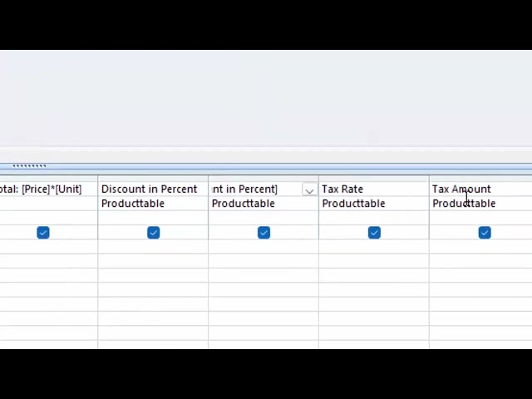Uncheck Show box under Total Price*Unit column
The height and width of the screenshot is (399, 532).
pos(43,233)
